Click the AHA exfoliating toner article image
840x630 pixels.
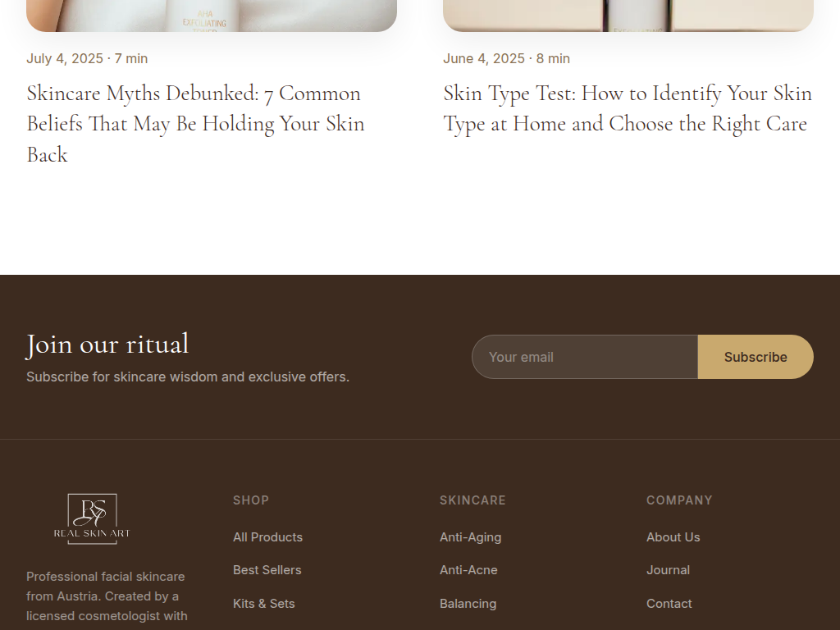212,16
